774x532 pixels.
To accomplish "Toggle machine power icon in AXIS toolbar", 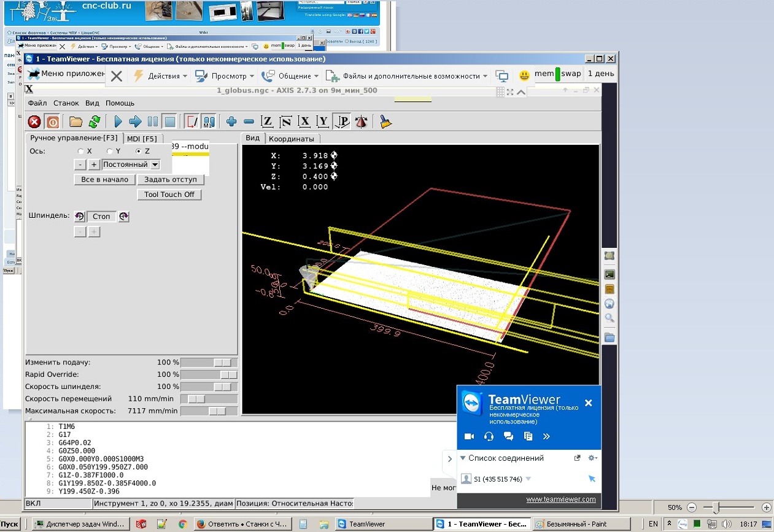I will click(53, 121).
